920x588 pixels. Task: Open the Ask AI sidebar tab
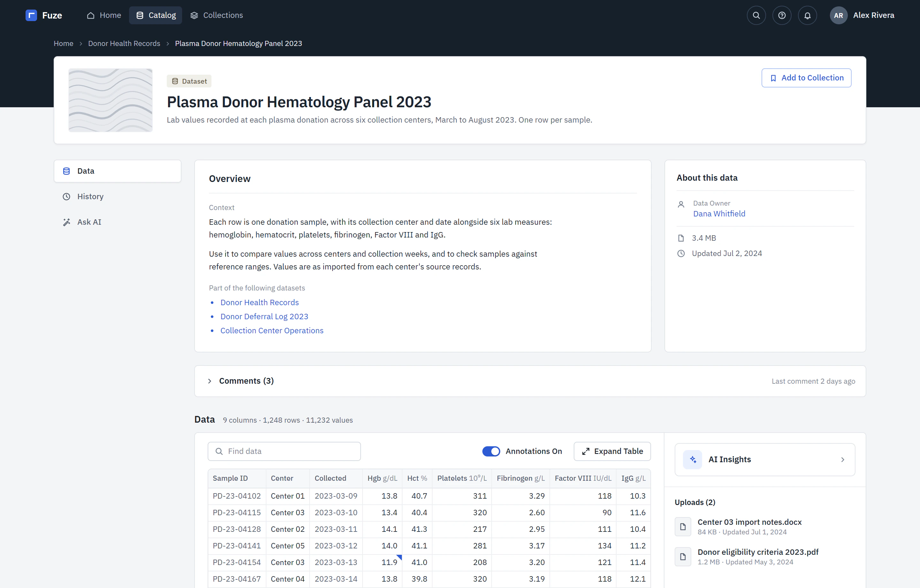[117, 222]
